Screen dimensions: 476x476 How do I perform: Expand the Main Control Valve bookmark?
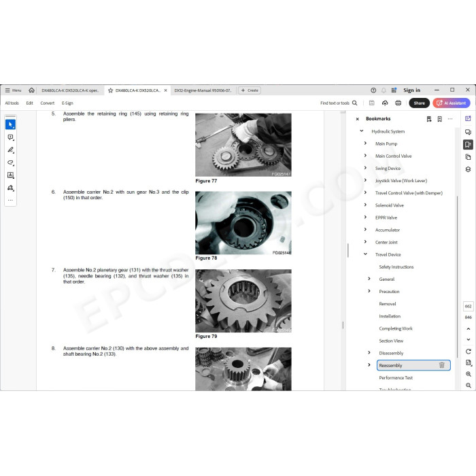(365, 156)
